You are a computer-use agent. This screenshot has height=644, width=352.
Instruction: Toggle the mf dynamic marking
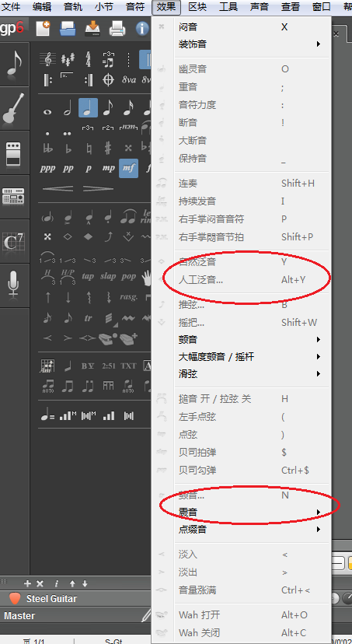pos(128,169)
